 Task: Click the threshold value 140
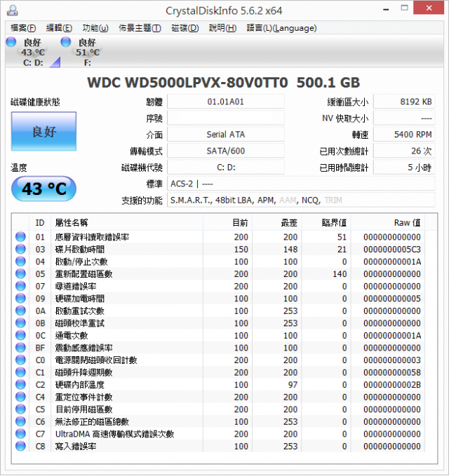pos(340,274)
